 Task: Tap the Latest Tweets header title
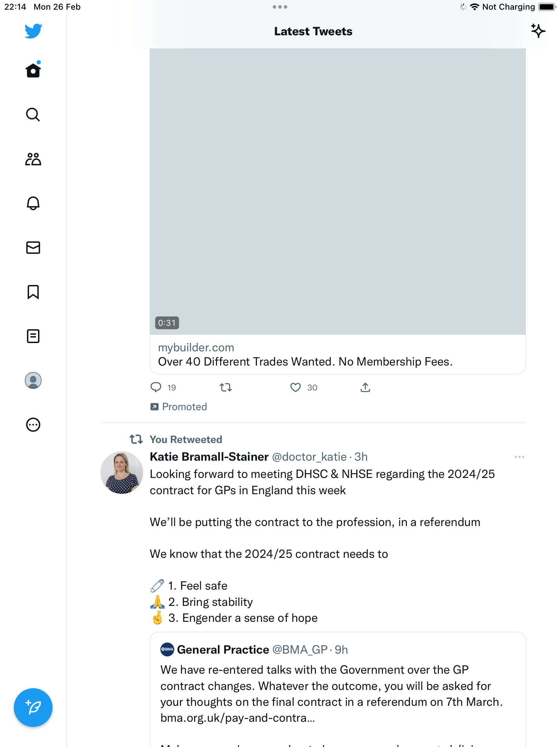(x=313, y=31)
